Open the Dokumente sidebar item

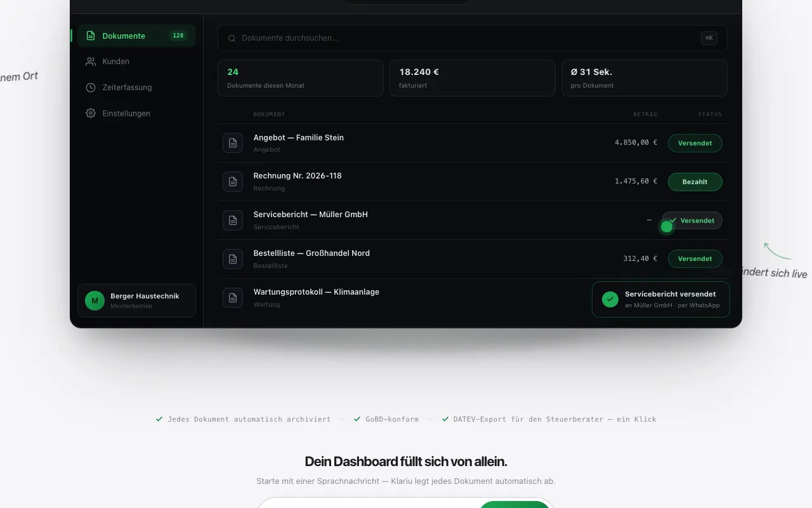point(136,36)
